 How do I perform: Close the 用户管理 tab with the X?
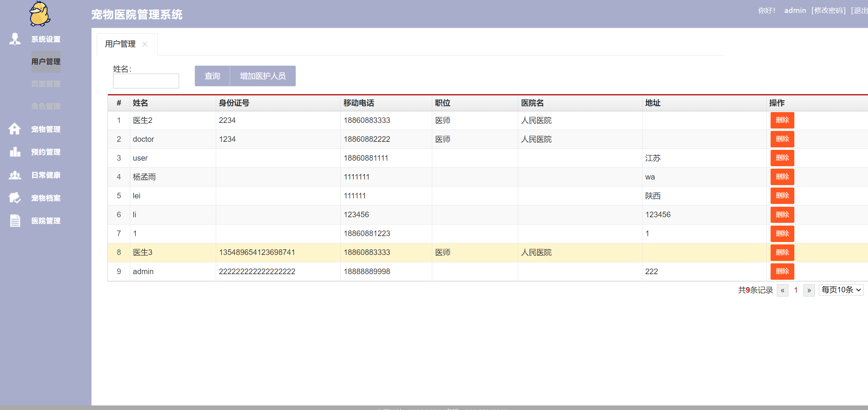click(145, 44)
